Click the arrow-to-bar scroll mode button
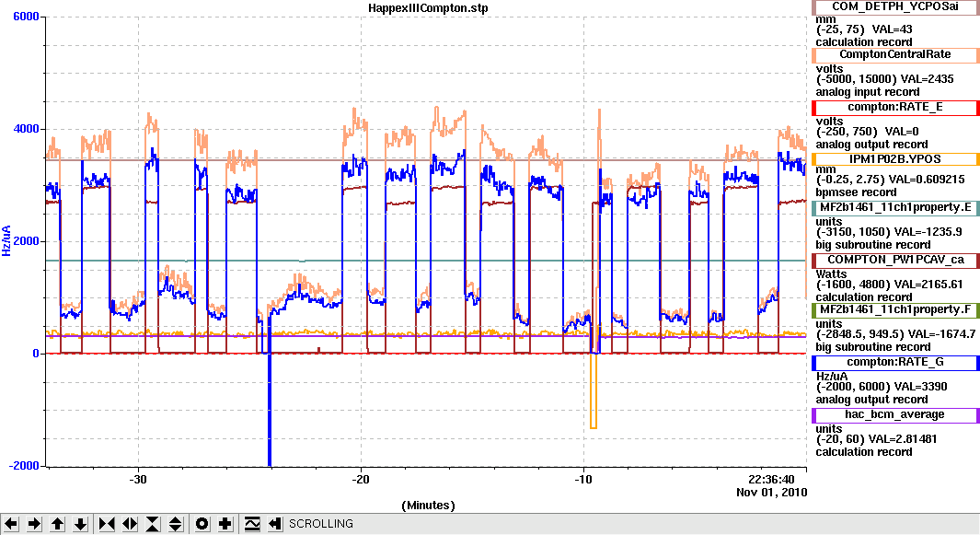 [x=275, y=524]
